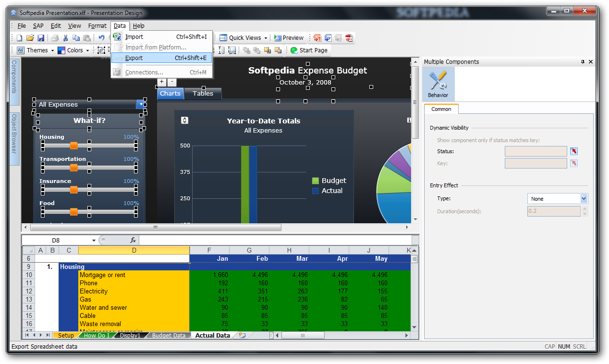Viewport: 609px width, 364px height.
Task: Click the fx insert function icon
Action: pos(133,240)
